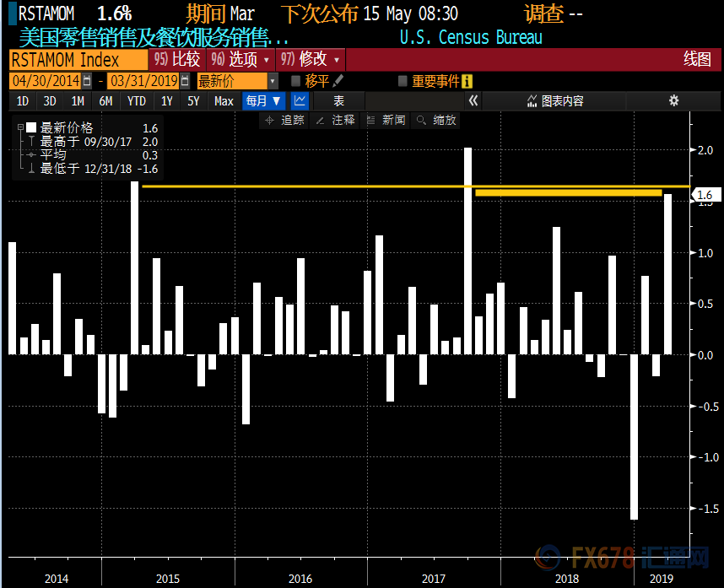Open start date calendar picker icon
Viewport: 724px width, 588px height.
[x=87, y=81]
